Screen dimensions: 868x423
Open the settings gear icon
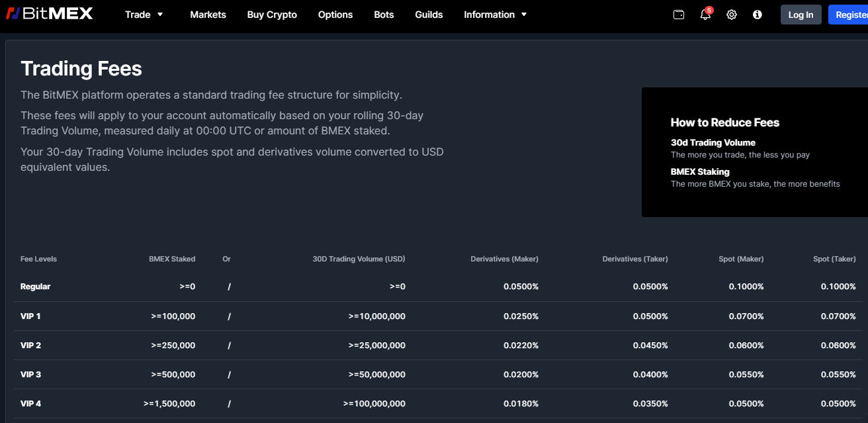[732, 15]
